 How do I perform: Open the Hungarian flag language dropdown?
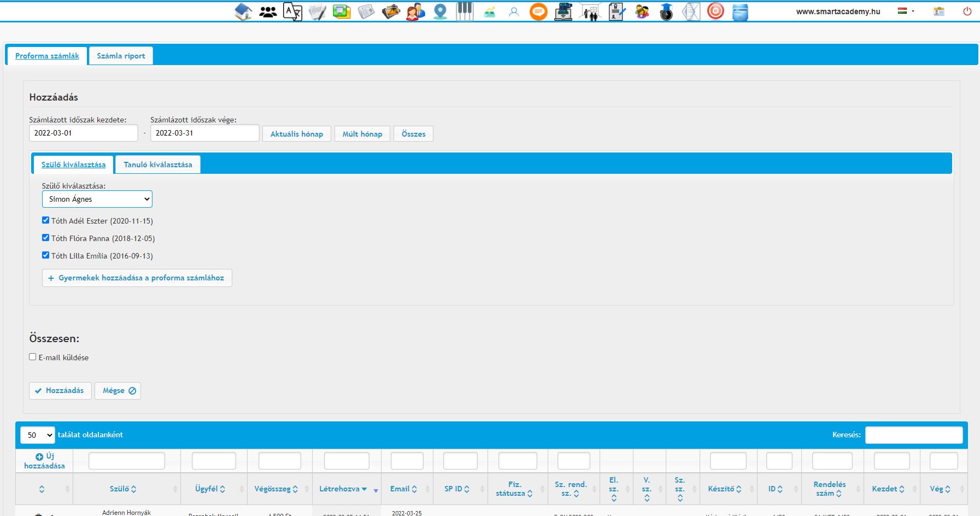point(906,11)
